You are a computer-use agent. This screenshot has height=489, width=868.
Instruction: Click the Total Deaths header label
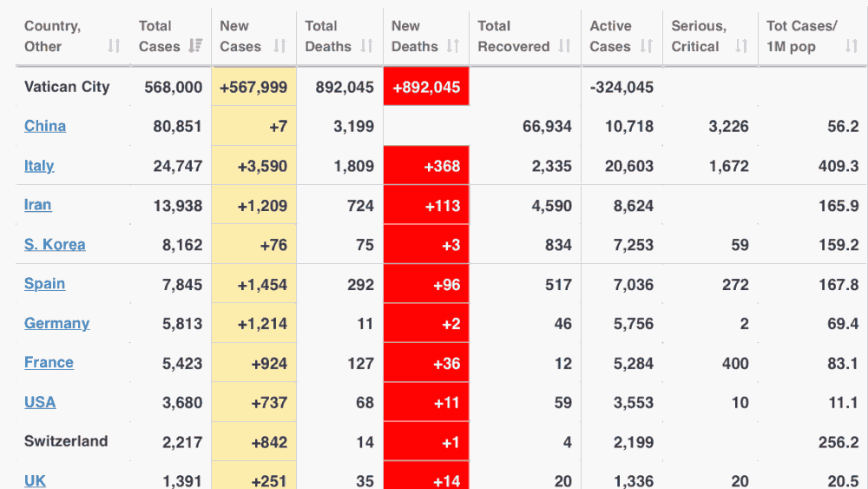(328, 36)
